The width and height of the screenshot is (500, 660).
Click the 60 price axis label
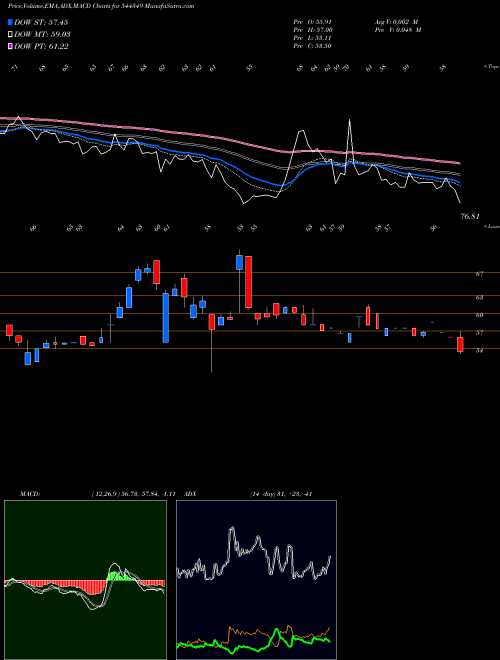479,315
